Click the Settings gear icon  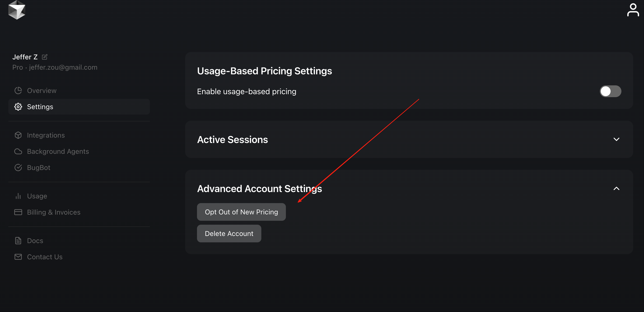[x=18, y=107]
